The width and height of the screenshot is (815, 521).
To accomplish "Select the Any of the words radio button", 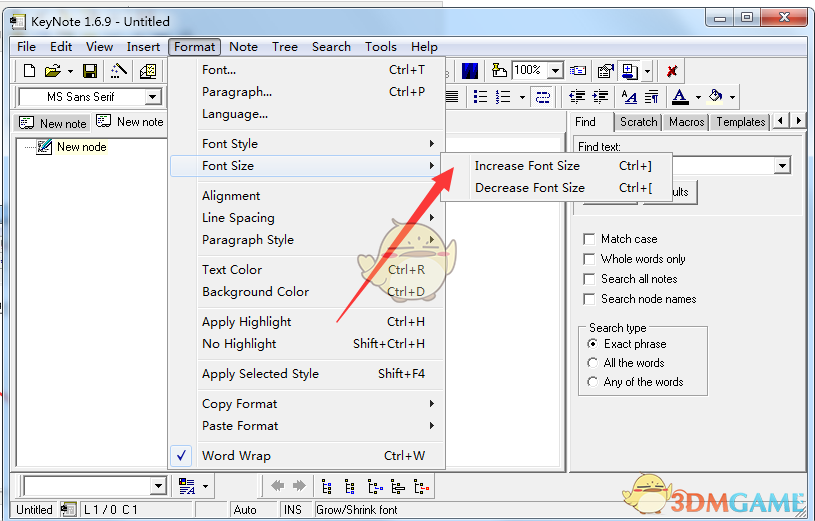I will tap(593, 382).
